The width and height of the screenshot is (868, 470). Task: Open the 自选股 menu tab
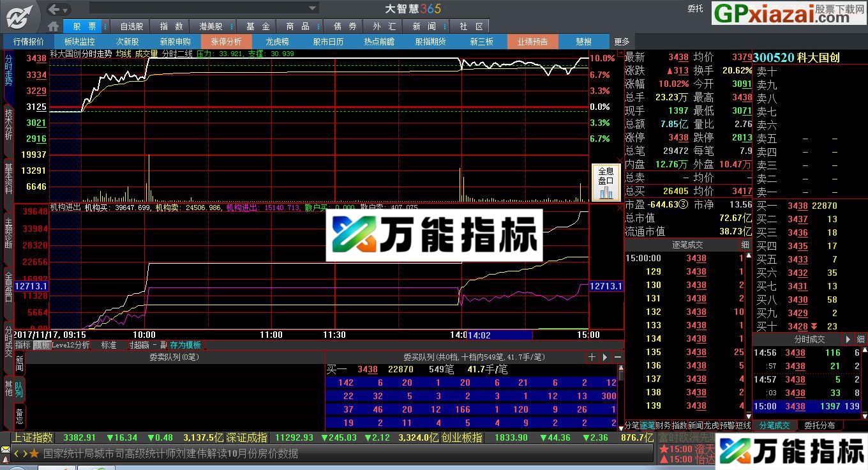coord(129,26)
